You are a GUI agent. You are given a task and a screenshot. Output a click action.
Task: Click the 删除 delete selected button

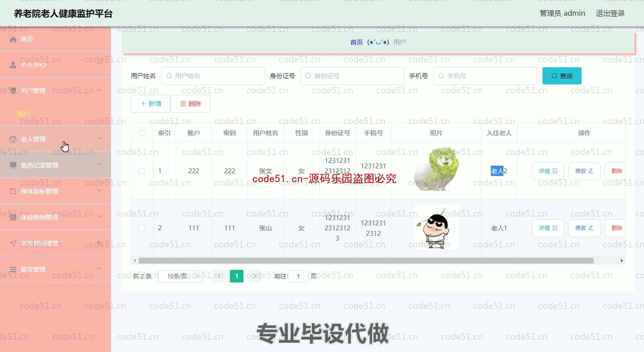pyautogui.click(x=191, y=104)
